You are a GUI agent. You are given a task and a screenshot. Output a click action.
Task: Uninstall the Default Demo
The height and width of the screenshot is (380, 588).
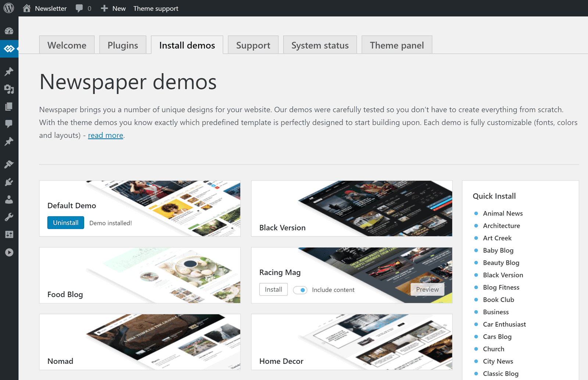(65, 222)
